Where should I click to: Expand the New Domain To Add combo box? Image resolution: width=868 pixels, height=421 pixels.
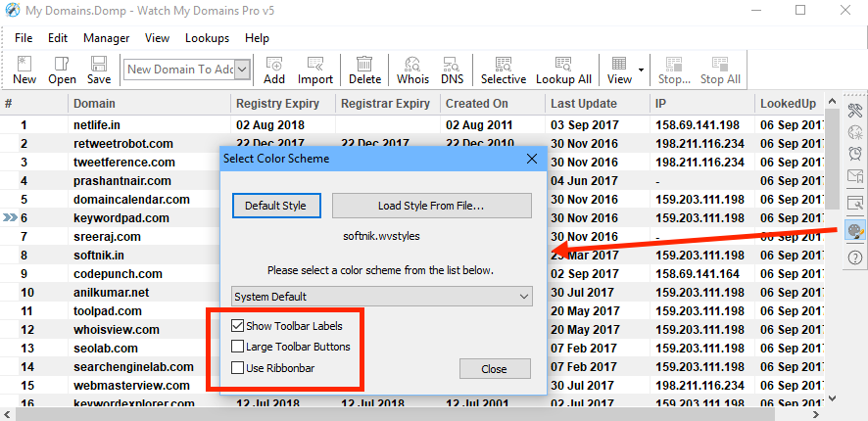pyautogui.click(x=243, y=70)
